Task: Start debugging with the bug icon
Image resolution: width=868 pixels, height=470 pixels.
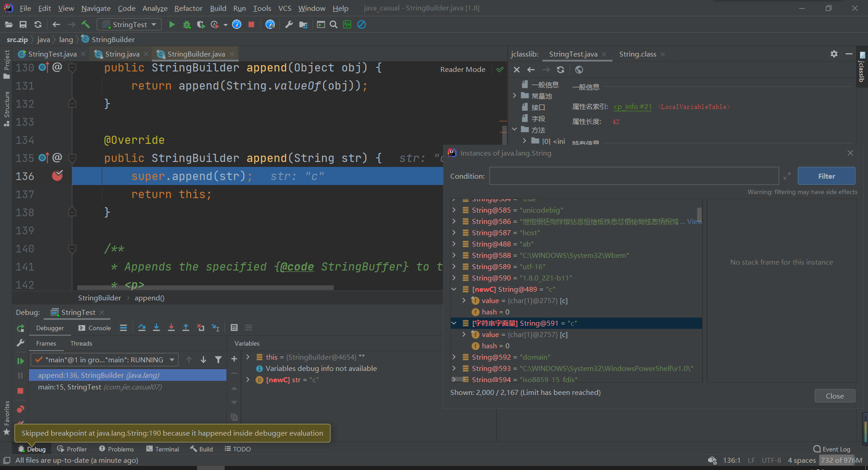Action: 187,24
